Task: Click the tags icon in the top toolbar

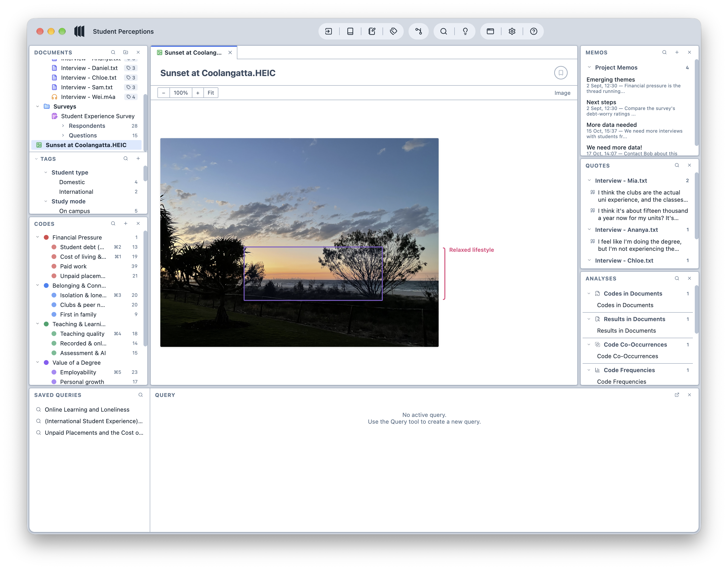Action: (394, 31)
